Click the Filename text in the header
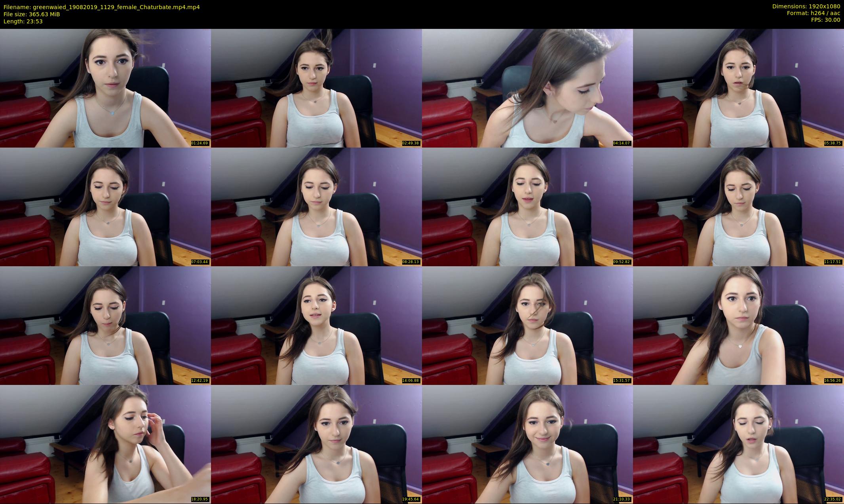 click(101, 7)
